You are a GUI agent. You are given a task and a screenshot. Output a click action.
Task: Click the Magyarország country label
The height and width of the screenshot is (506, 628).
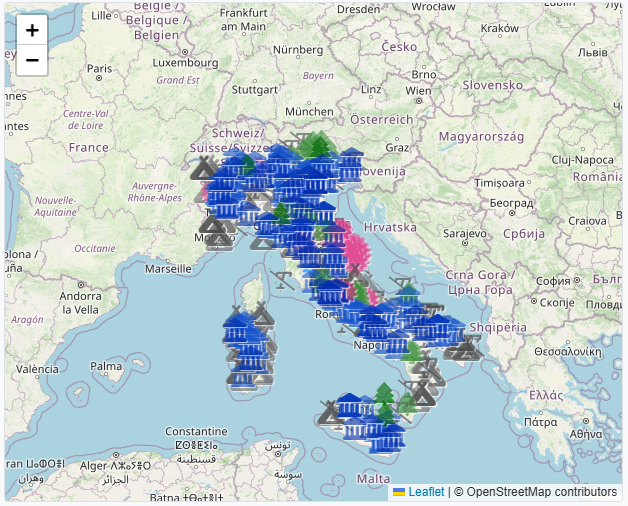tap(481, 137)
